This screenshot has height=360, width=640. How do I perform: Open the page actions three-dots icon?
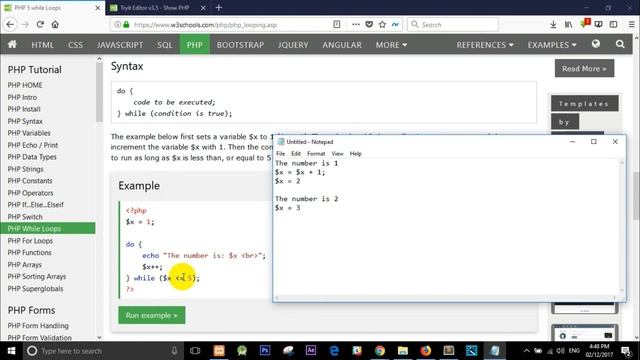pyautogui.click(x=356, y=24)
